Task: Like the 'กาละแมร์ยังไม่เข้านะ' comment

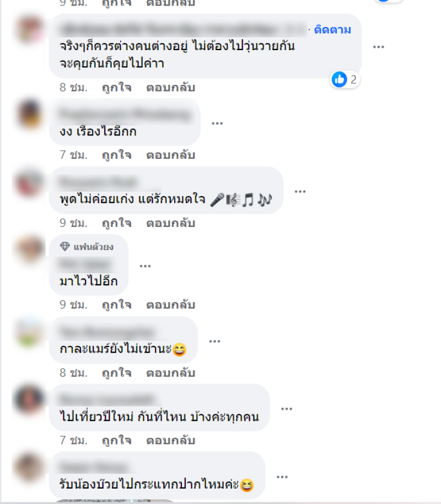Action: tap(116, 373)
